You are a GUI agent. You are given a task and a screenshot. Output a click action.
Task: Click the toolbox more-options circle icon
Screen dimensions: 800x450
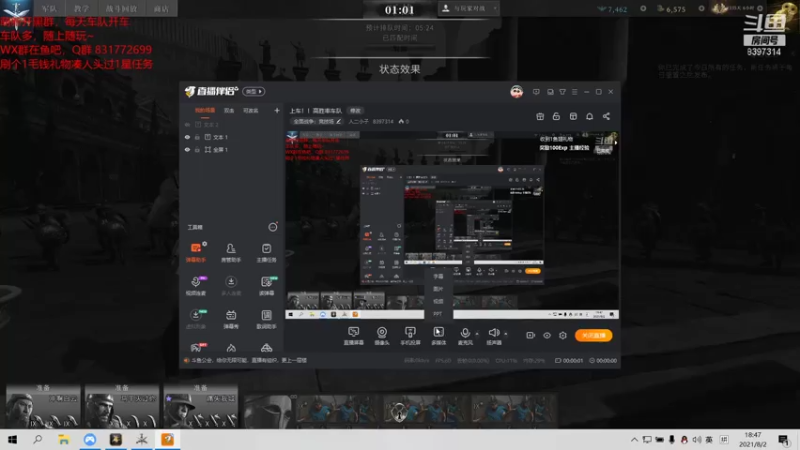(x=272, y=227)
